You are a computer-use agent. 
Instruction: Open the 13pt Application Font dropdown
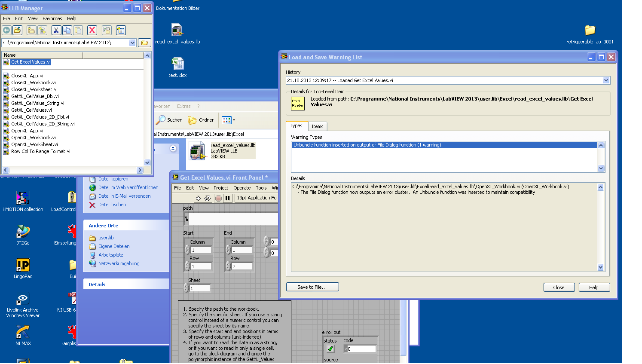pos(257,198)
